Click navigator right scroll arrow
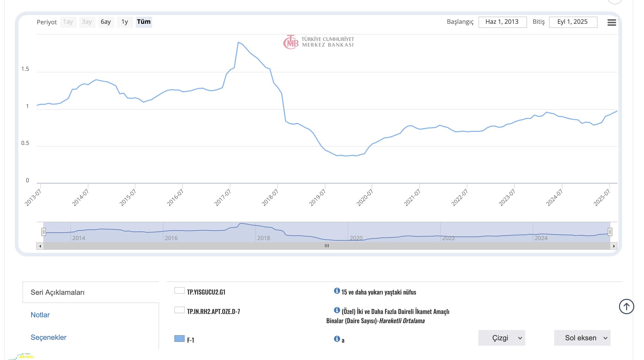 coord(614,246)
